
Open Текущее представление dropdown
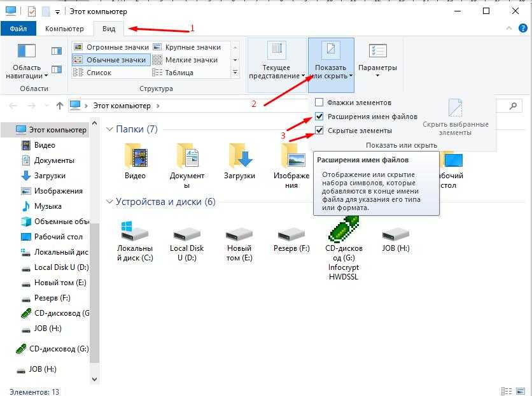277,64
